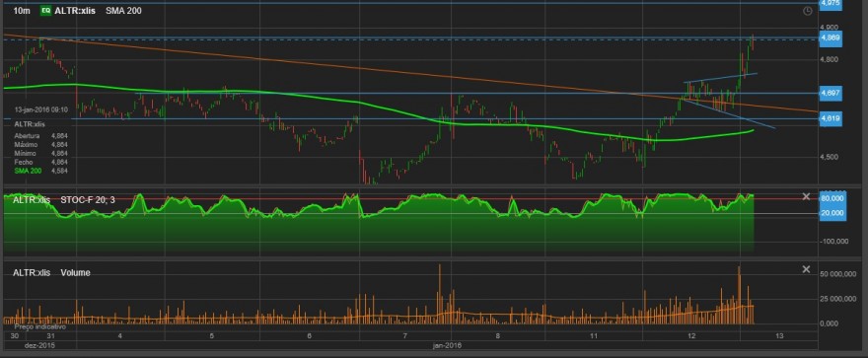Select SMA 200 label in chart header

point(124,11)
